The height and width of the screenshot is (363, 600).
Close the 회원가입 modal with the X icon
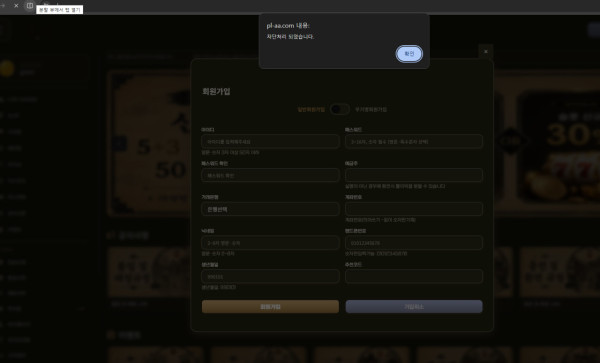pos(486,51)
